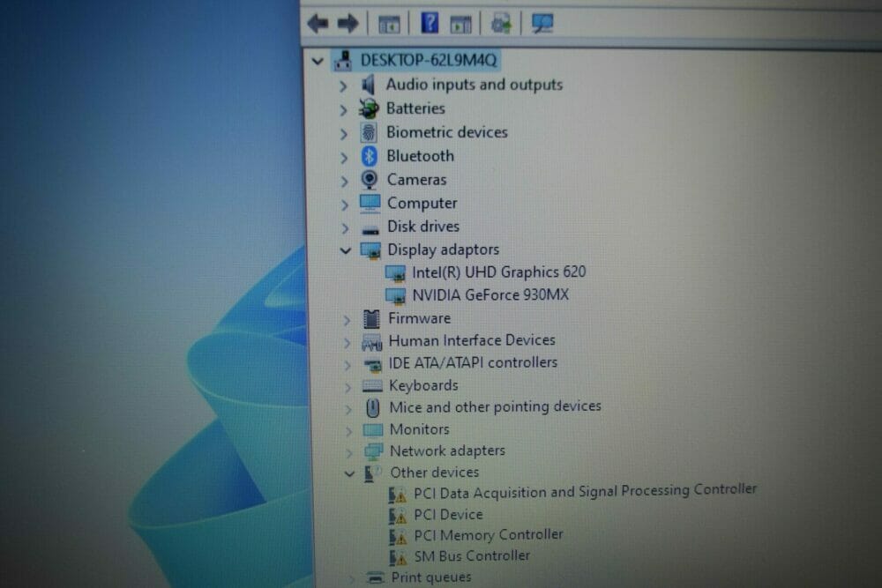Click the Batteries category icon
The width and height of the screenshot is (882, 588).
tap(369, 108)
